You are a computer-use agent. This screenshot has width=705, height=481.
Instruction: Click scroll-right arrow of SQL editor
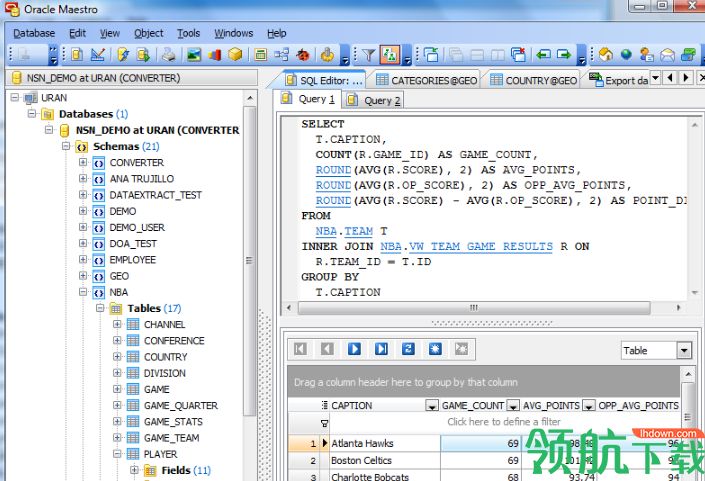[678, 307]
